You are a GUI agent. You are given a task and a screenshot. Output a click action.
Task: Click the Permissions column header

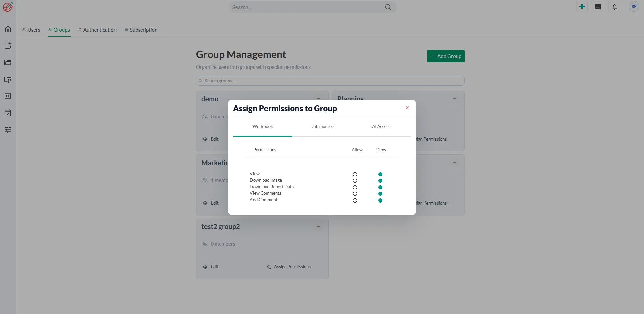[x=265, y=150]
